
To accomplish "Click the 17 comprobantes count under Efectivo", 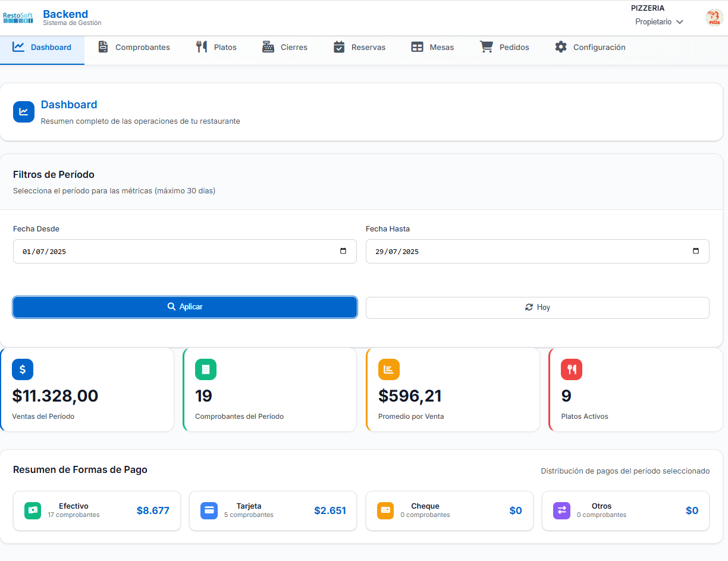I will (x=74, y=515).
